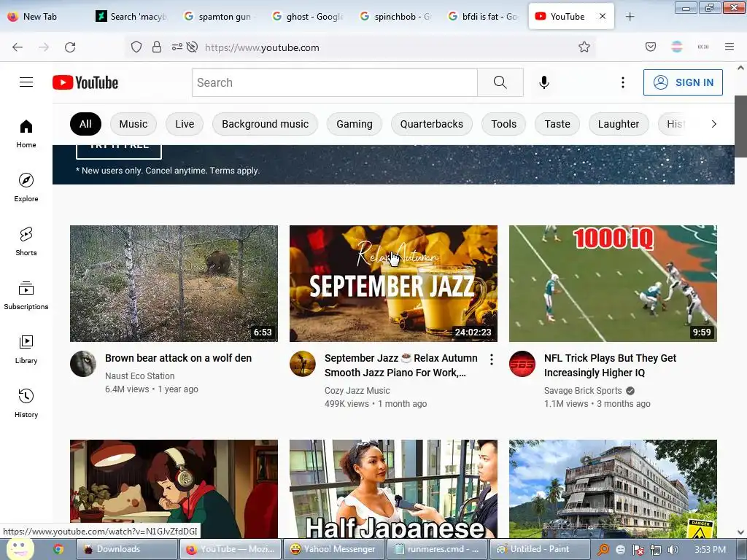Open YouTube settings three-dot menu

click(x=623, y=82)
